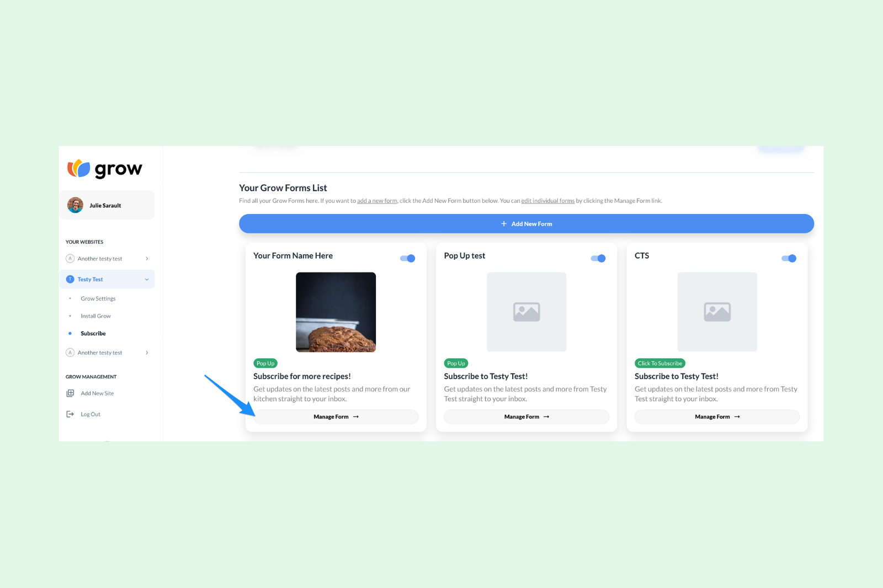
Task: Follow the 'add a new form' link
Action: 377,201
